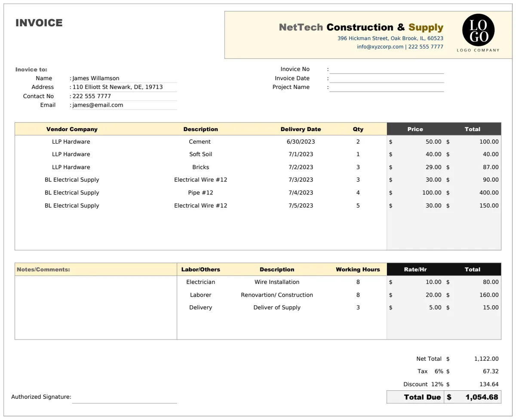516x420 pixels.
Task: Click the Rate/Hr column header
Action: coord(415,270)
